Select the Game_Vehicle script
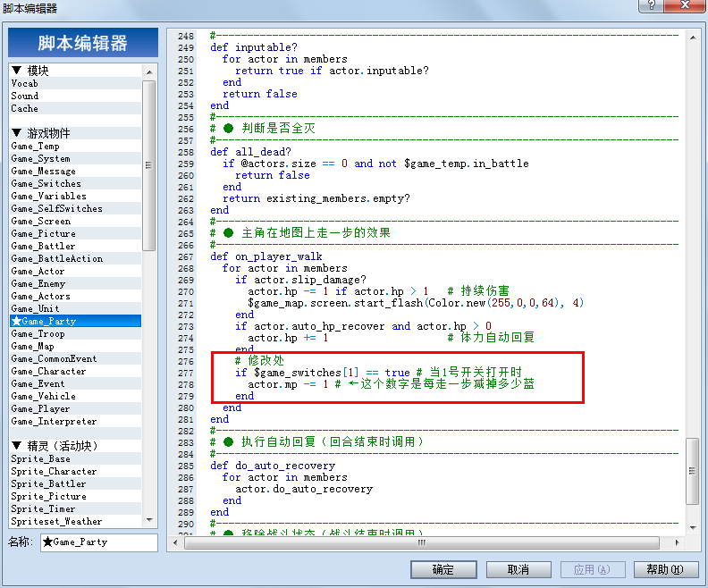The width and height of the screenshot is (708, 588). point(75,396)
